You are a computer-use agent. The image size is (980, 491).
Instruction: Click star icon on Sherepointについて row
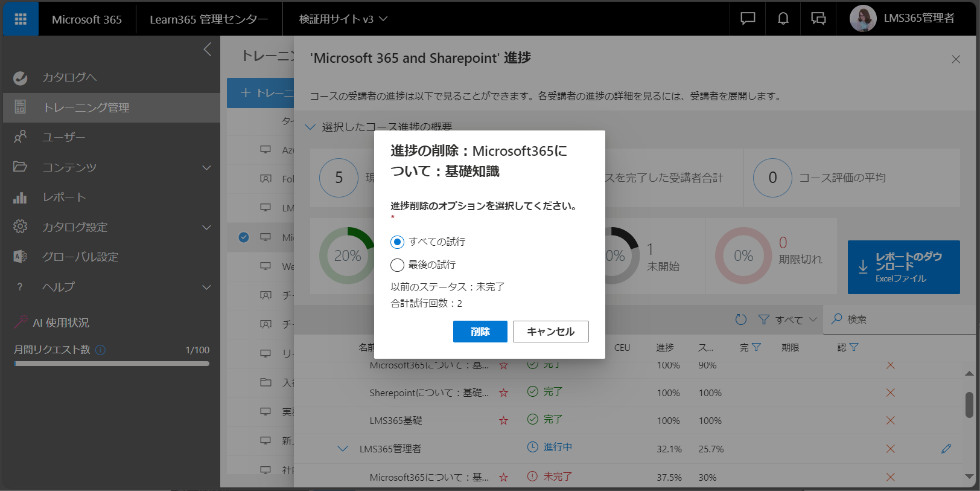[503, 393]
